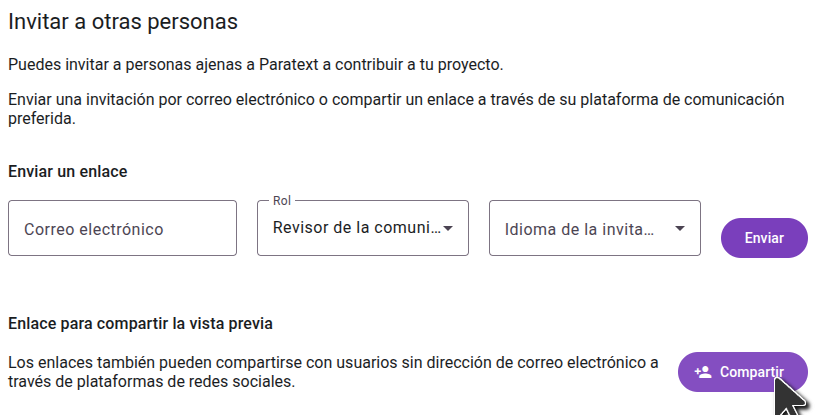Open the Rol dropdown arrow

(449, 229)
